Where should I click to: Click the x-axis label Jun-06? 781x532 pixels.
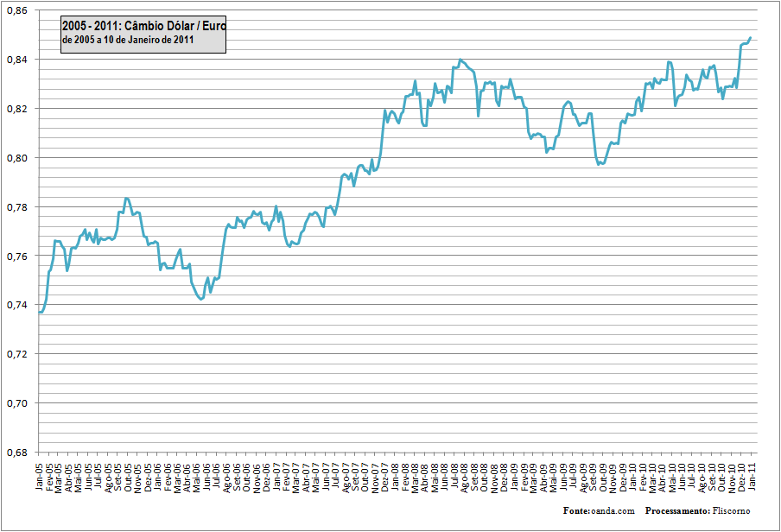pos(207,477)
